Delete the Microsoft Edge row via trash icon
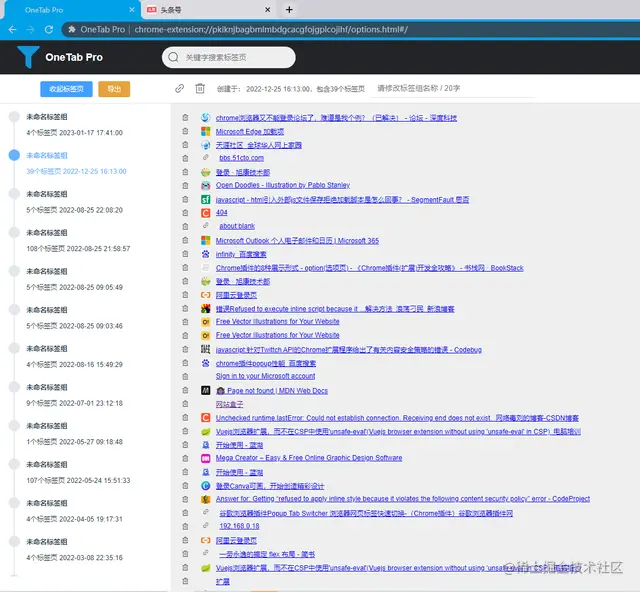640x592 pixels. pos(185,131)
